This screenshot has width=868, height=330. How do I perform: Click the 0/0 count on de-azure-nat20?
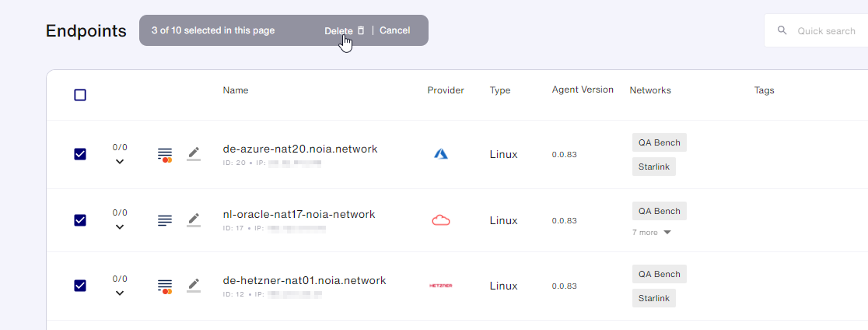pyautogui.click(x=120, y=147)
